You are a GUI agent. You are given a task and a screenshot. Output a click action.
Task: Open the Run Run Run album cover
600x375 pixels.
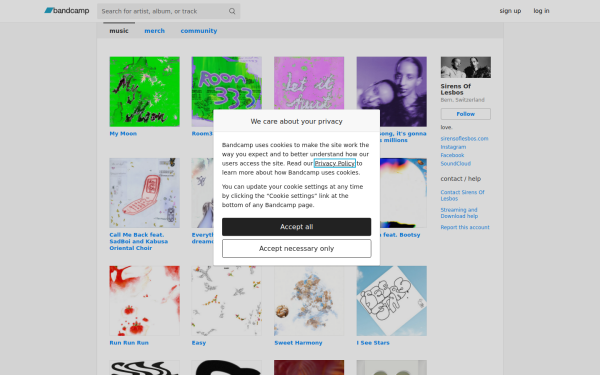(x=144, y=301)
